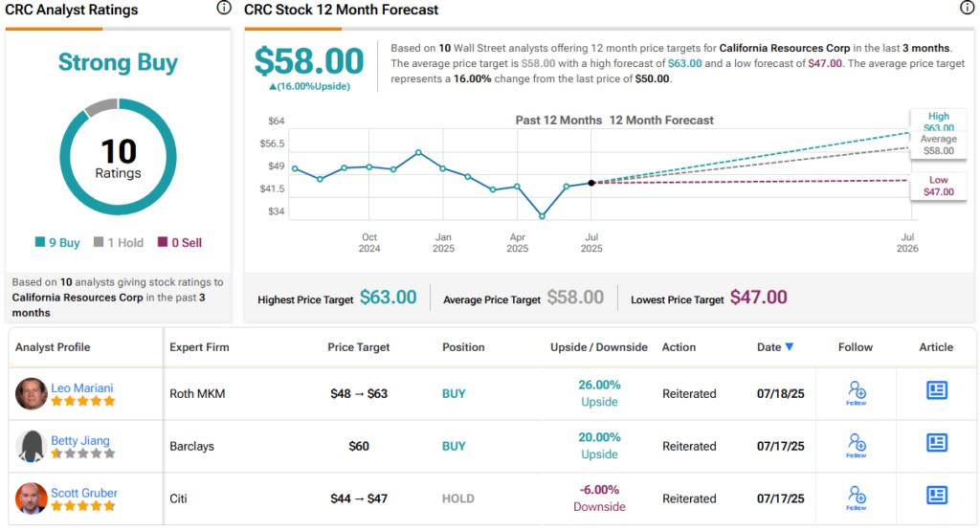
Task: Click the teal Buy legend swatch
Action: 39,243
